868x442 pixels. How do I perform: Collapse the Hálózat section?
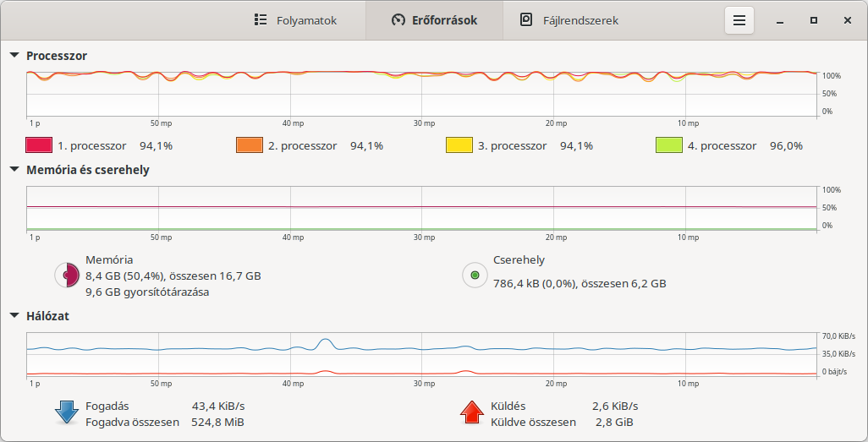tap(14, 316)
